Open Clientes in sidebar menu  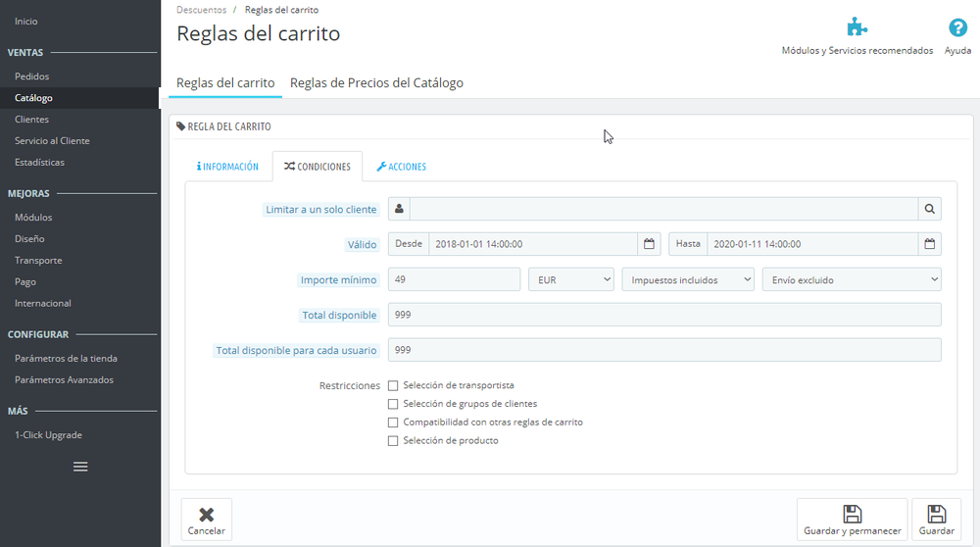point(32,120)
